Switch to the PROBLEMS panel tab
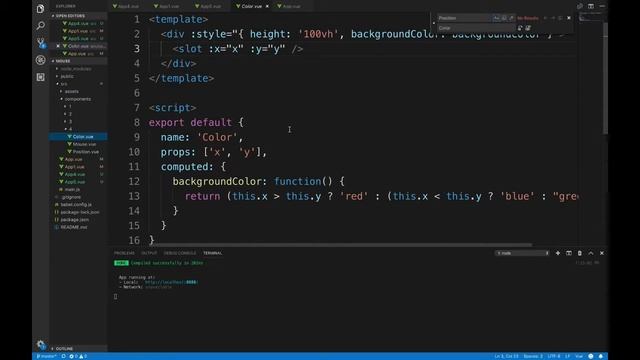The image size is (640, 360). click(124, 253)
